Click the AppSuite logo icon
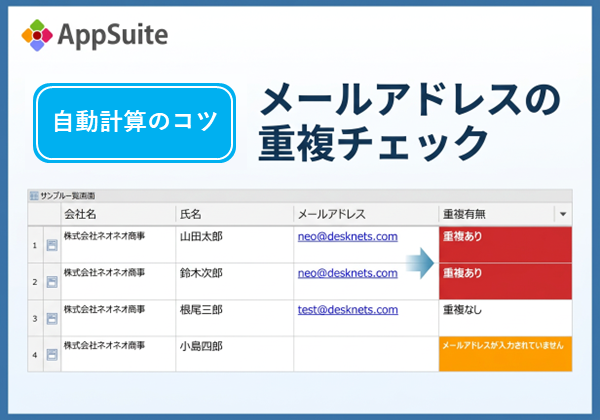 pos(37,35)
